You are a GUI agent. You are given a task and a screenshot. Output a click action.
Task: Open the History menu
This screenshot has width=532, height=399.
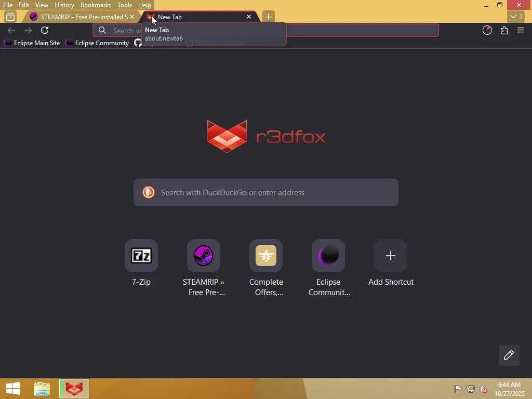click(x=64, y=5)
